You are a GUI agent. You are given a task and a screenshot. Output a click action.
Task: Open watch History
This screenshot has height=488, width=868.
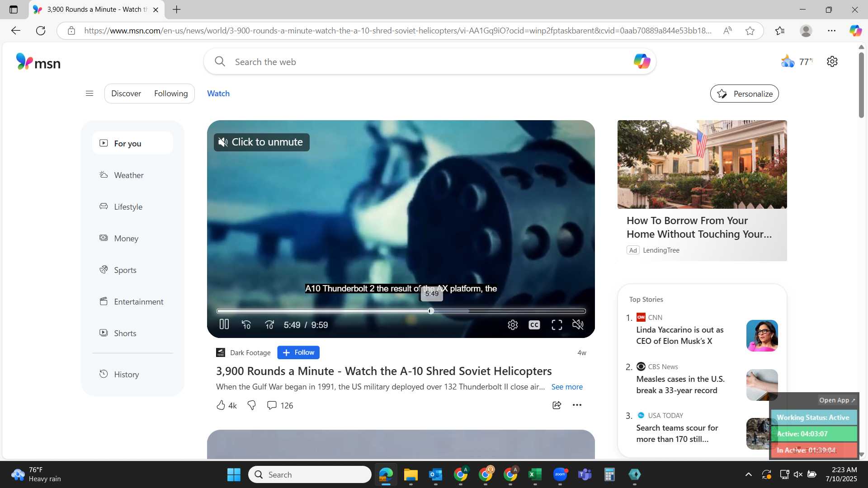(x=132, y=374)
